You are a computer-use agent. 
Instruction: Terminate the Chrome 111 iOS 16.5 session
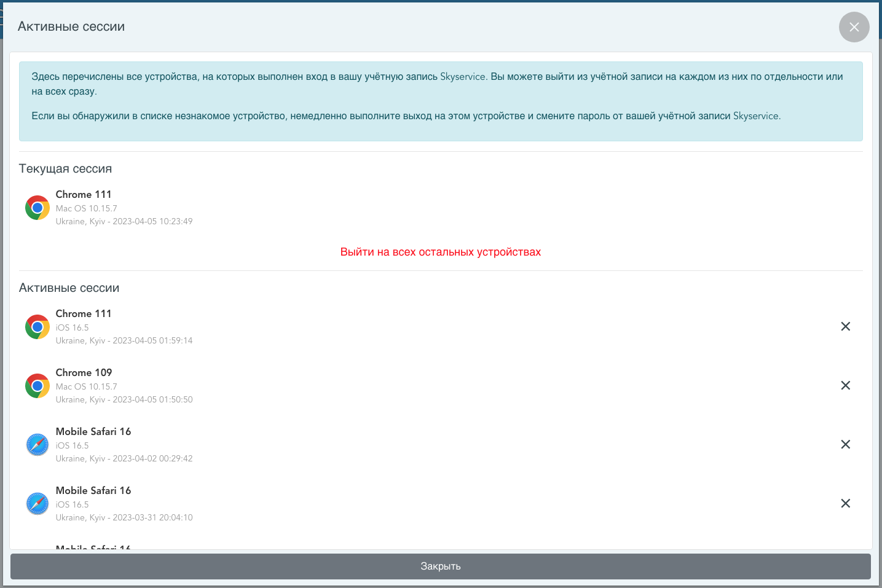tap(845, 326)
